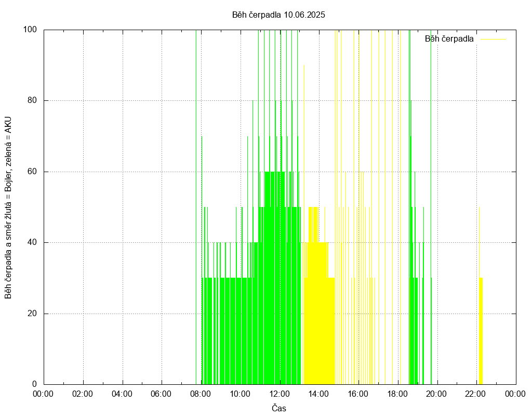Click the x-axis tick '02:00'
This screenshot has width=532, height=416.
pyautogui.click(x=83, y=394)
